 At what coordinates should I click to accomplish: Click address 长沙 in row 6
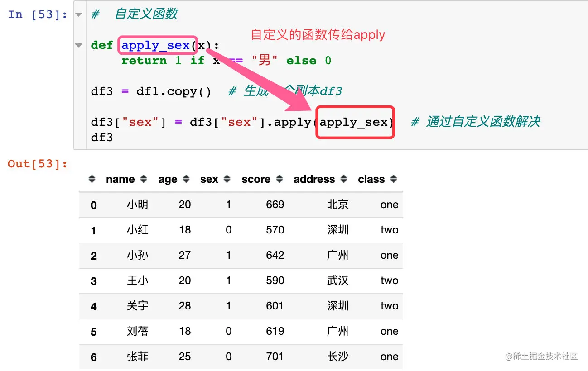pos(337,357)
